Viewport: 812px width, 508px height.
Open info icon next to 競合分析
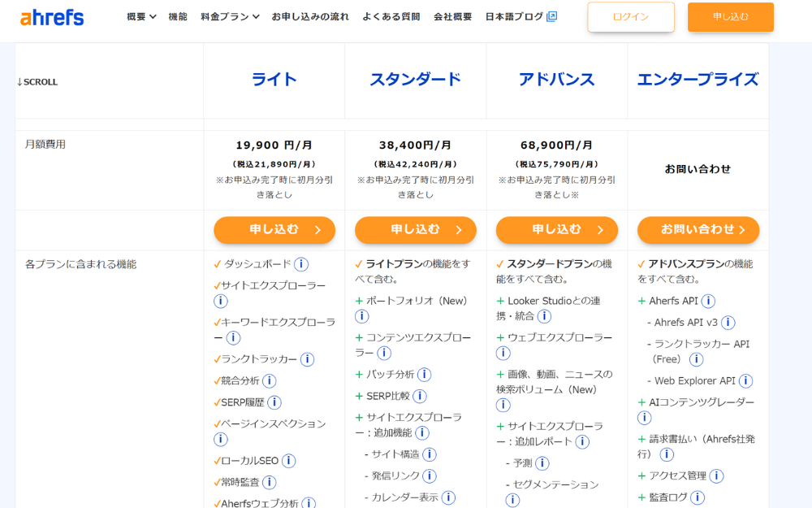pyautogui.click(x=270, y=381)
